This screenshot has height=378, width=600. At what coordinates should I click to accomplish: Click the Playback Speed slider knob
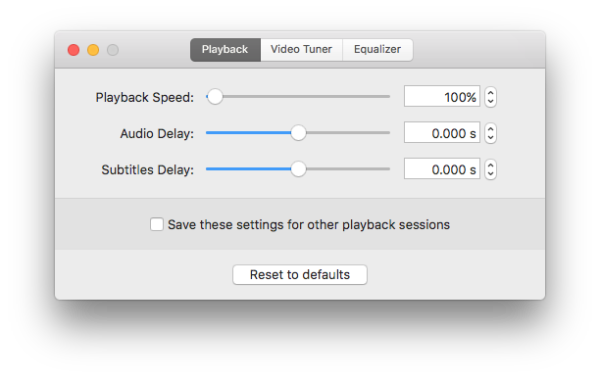[x=215, y=96]
